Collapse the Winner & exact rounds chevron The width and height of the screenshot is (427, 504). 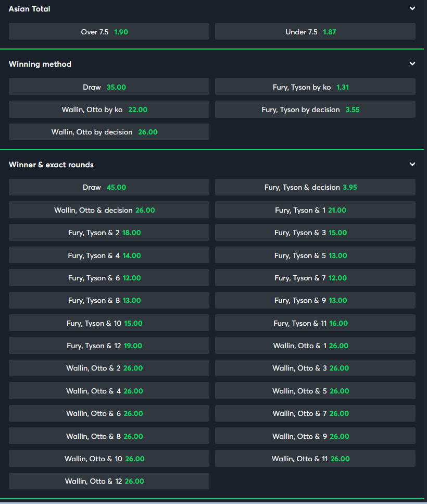pos(412,164)
